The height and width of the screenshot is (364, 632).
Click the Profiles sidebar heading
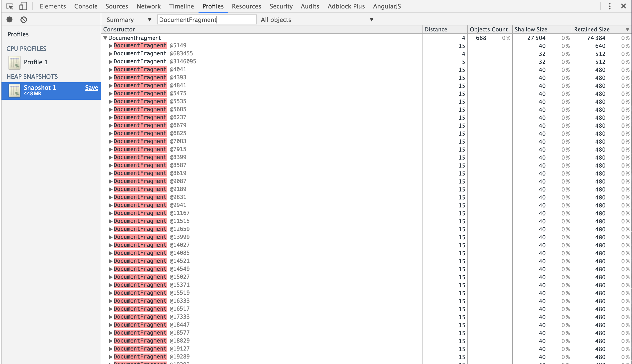coord(18,34)
